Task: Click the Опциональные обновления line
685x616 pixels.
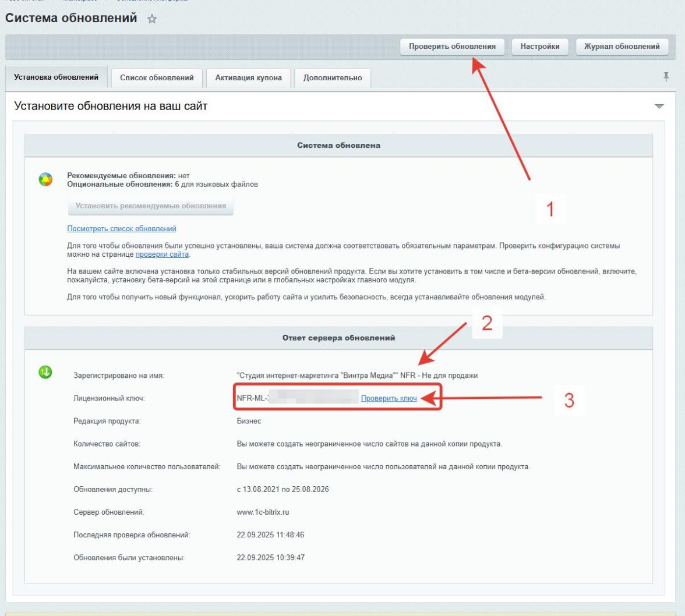Action: (x=162, y=184)
